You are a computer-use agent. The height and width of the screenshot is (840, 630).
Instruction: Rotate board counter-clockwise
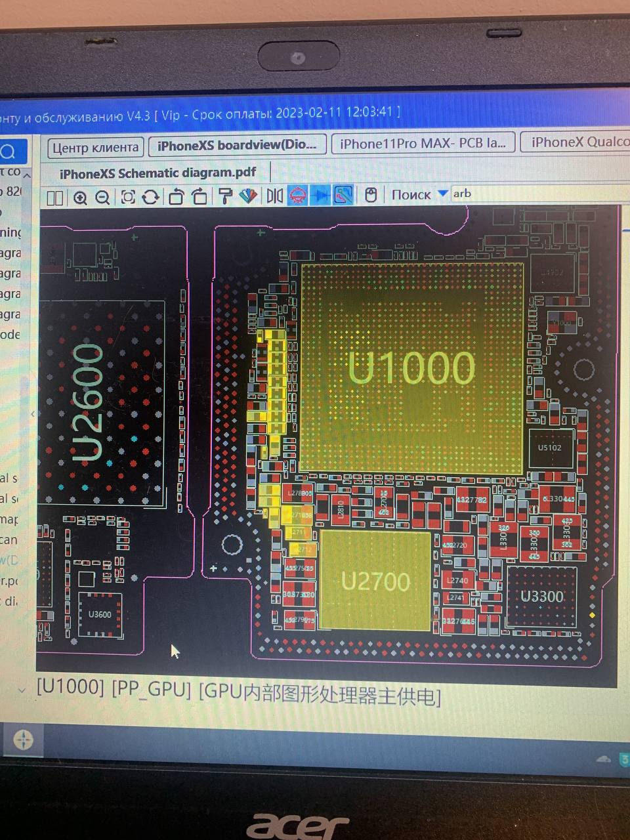coord(176,197)
